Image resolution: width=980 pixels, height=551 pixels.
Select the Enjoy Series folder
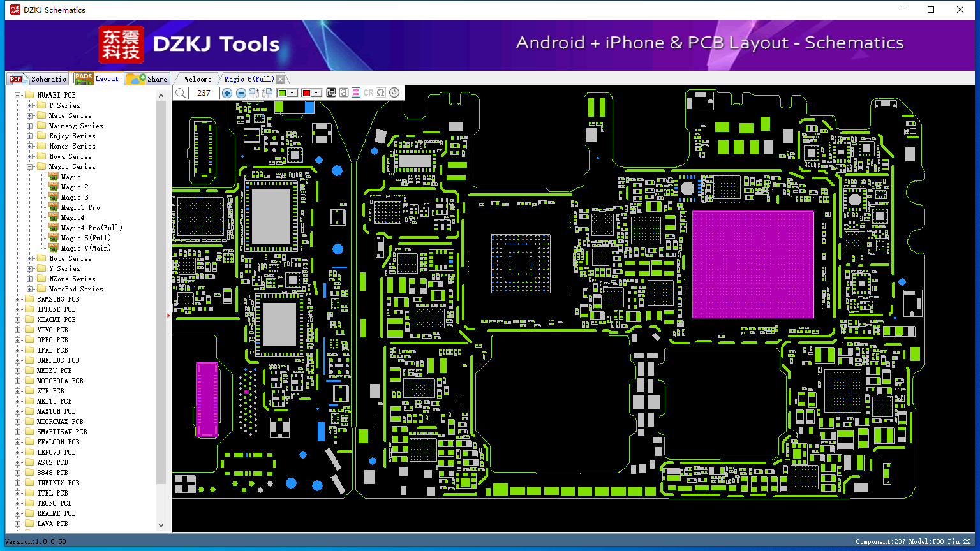pyautogui.click(x=72, y=136)
